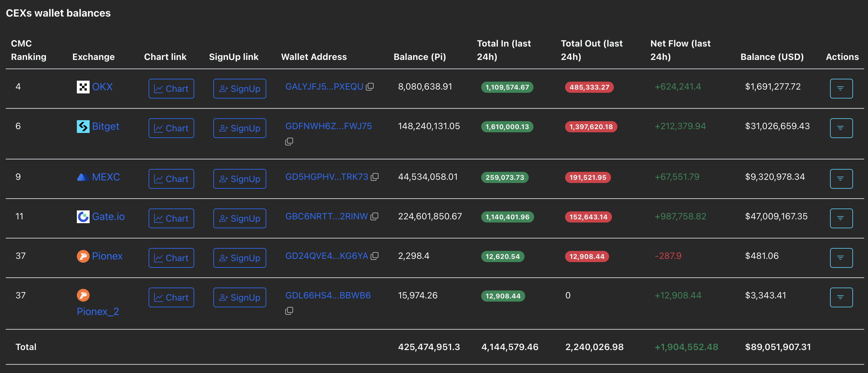Click the OKX exchange logo
The width and height of the screenshot is (868, 373).
tap(83, 87)
